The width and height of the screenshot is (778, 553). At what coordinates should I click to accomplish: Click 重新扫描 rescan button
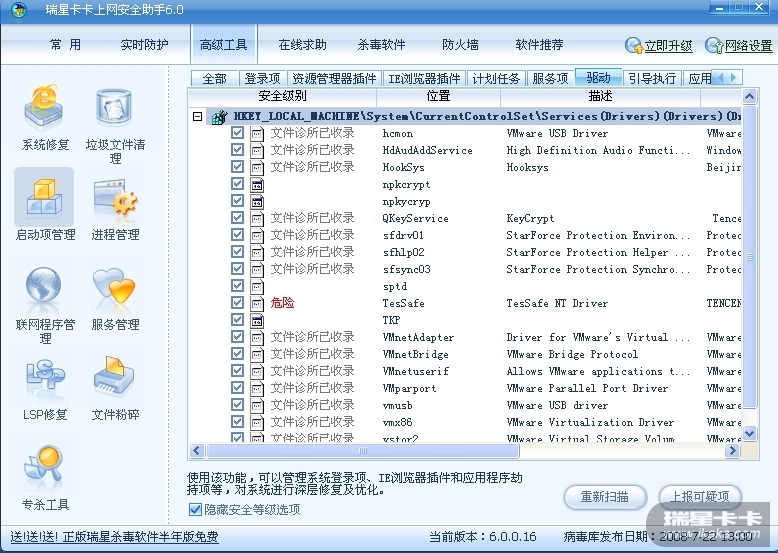(x=605, y=496)
